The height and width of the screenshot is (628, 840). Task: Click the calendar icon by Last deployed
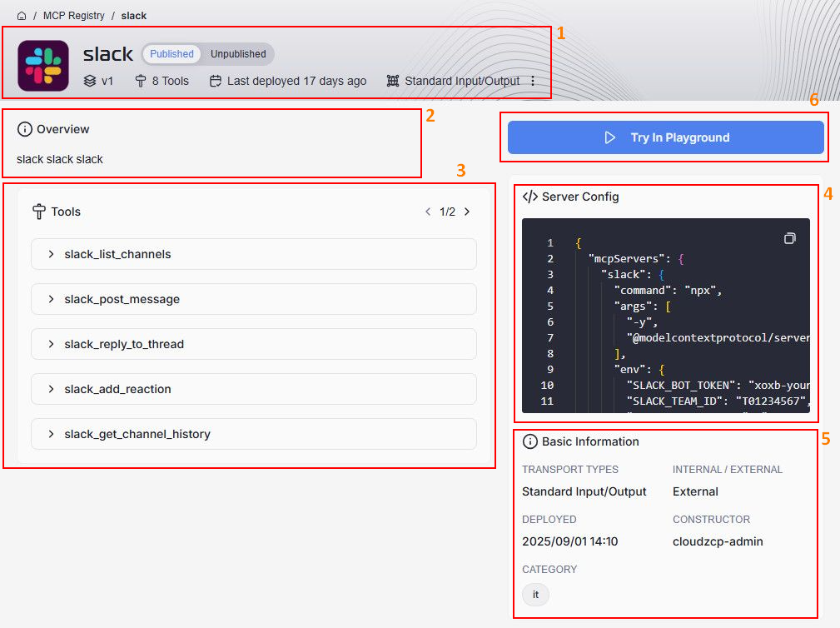[x=216, y=81]
